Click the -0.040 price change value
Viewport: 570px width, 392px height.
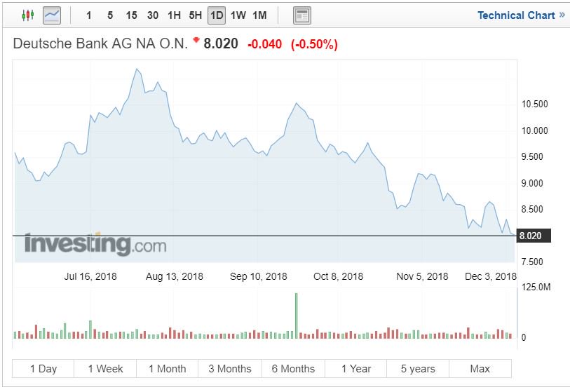pos(264,44)
